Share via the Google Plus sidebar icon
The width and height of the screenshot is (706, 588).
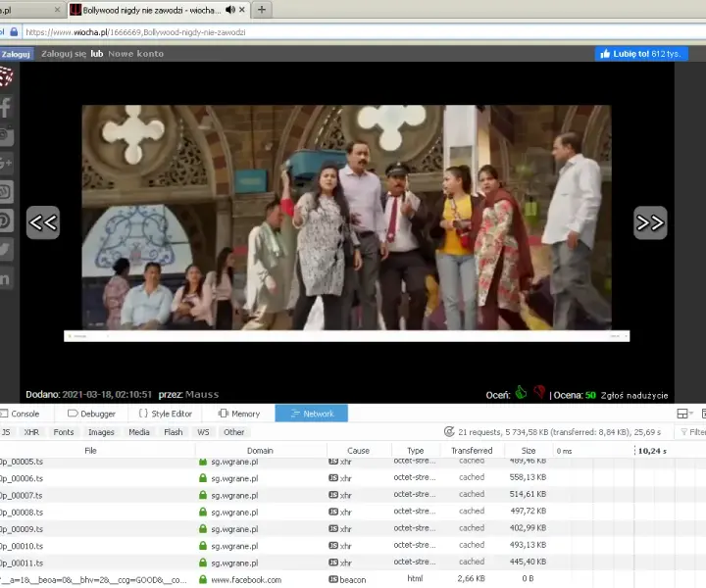[x=6, y=164]
